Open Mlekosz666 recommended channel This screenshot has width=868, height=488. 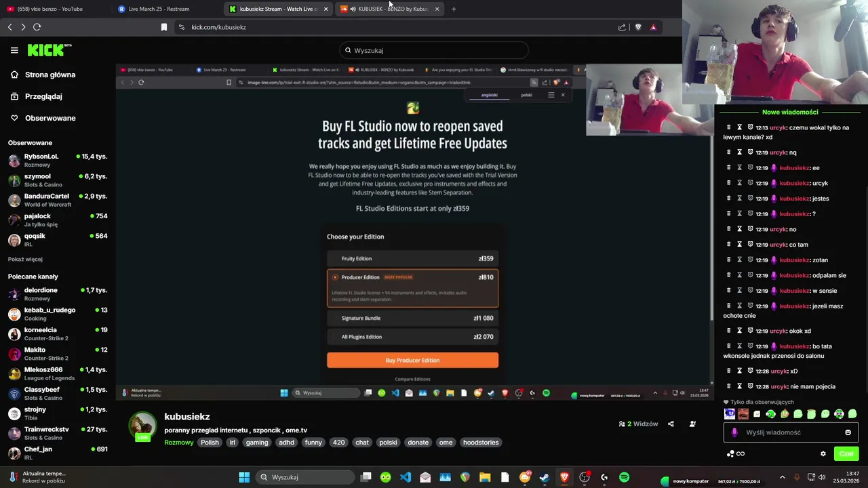click(x=58, y=373)
